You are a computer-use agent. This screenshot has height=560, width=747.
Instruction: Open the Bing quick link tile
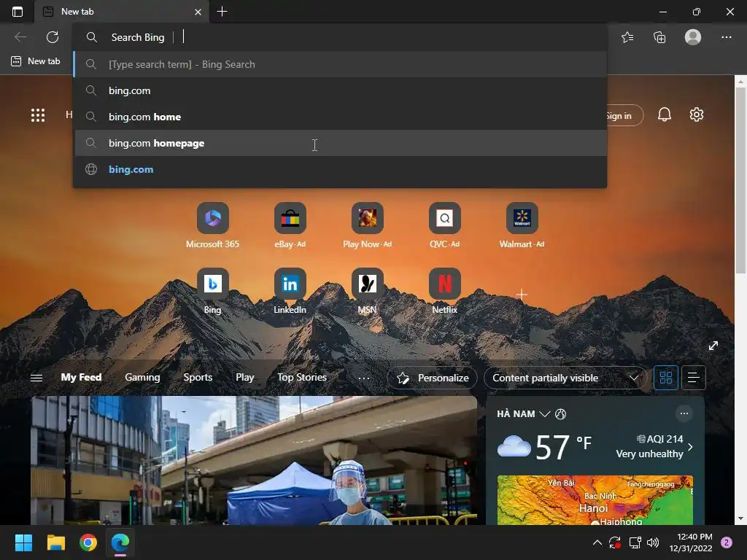212,291
